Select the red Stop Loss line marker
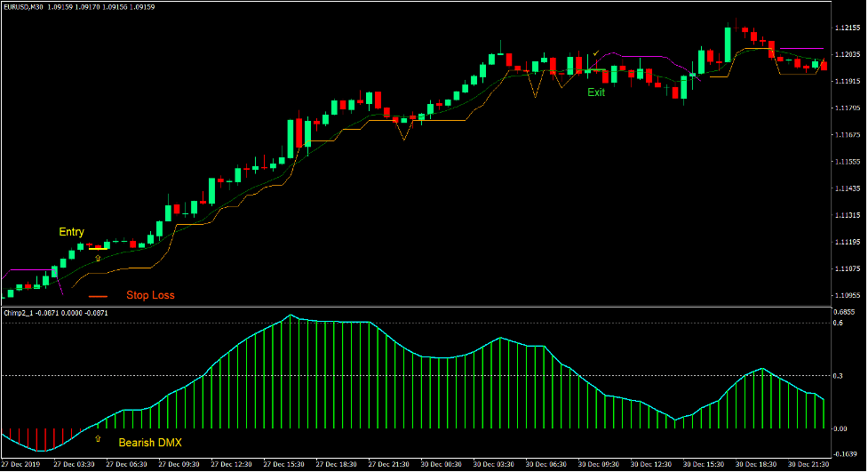Screen dimensions: 868x472 point(98,296)
